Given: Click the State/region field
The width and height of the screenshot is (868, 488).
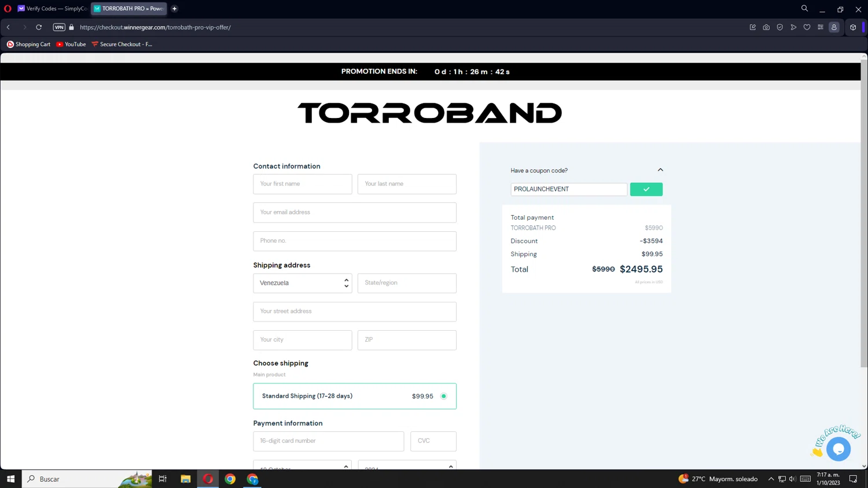Looking at the screenshot, I should tap(407, 283).
